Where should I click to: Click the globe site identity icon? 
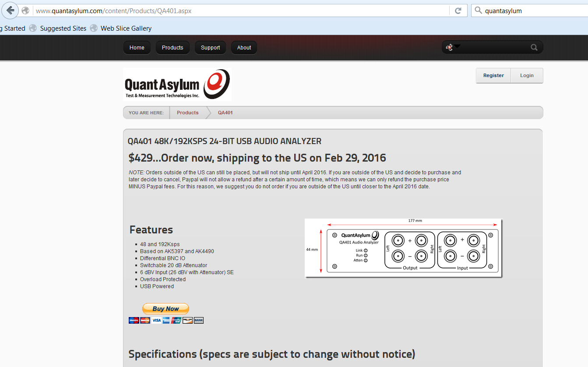click(25, 11)
